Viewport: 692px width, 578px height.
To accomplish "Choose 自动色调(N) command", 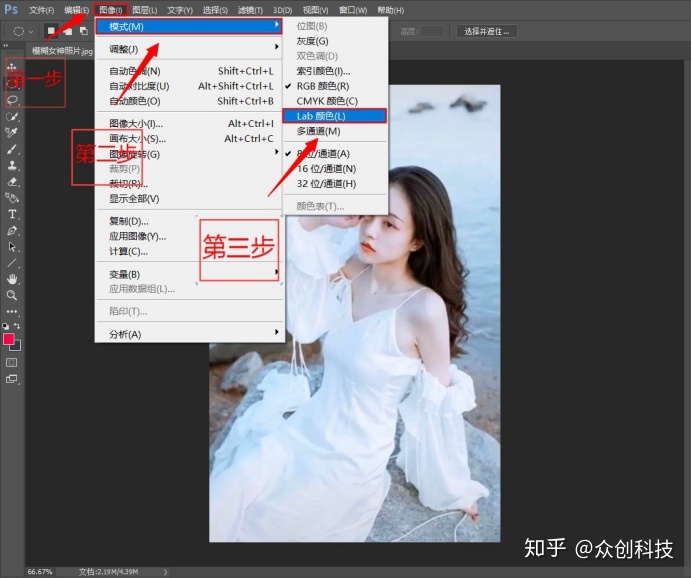I will click(x=189, y=71).
